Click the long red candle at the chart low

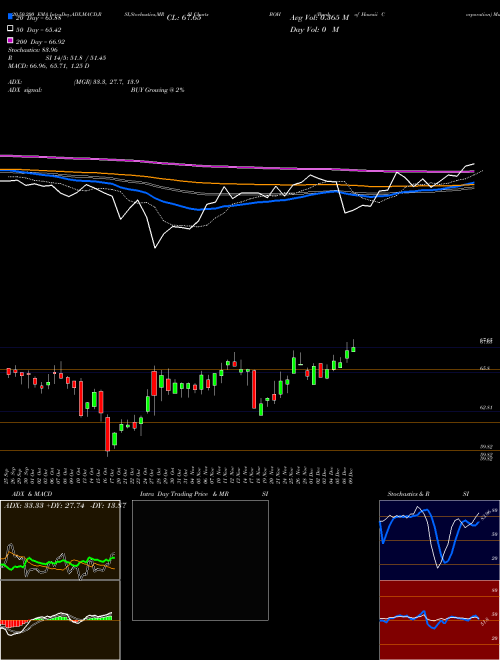coord(108,434)
